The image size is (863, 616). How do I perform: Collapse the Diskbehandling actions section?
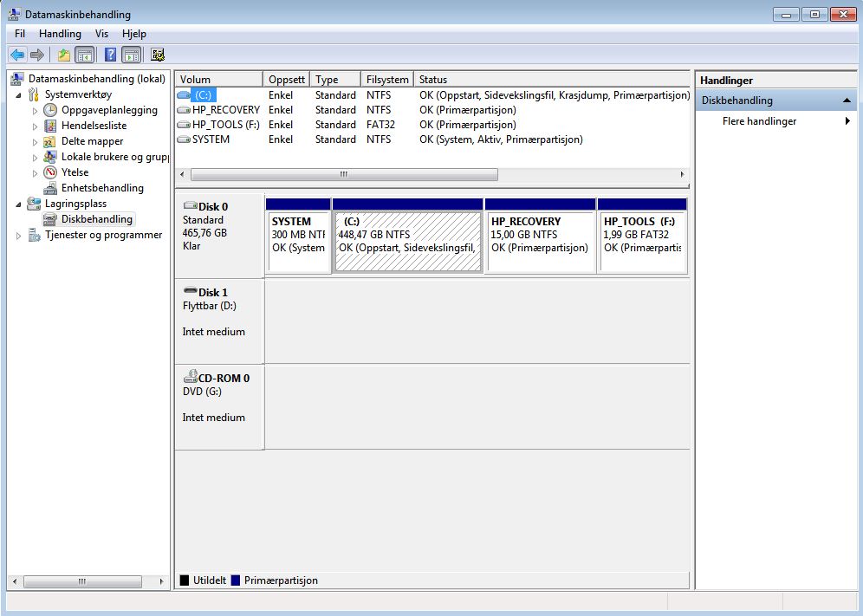click(x=847, y=101)
